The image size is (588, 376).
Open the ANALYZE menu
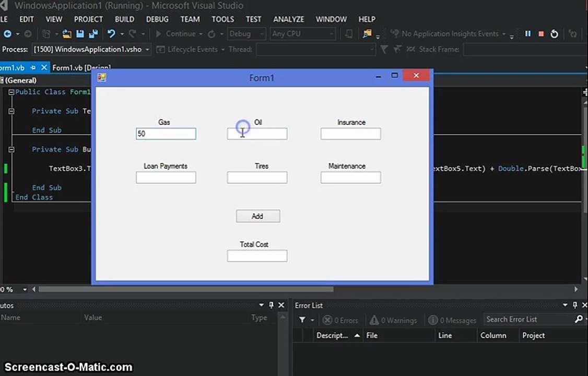(288, 19)
